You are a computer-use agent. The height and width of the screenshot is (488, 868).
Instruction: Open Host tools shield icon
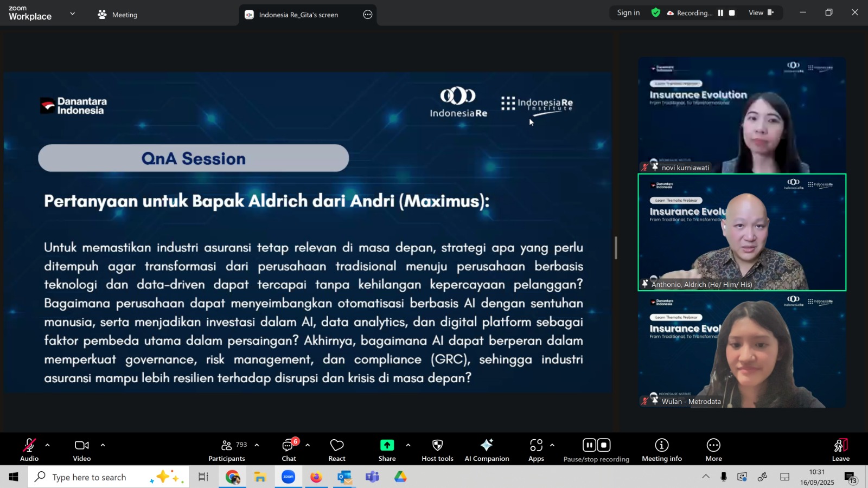pyautogui.click(x=437, y=450)
